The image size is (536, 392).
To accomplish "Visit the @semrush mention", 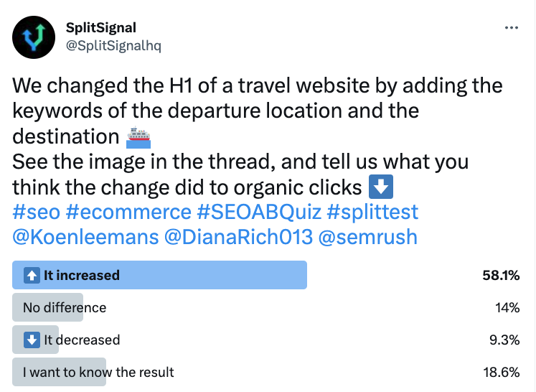I will 368,237.
